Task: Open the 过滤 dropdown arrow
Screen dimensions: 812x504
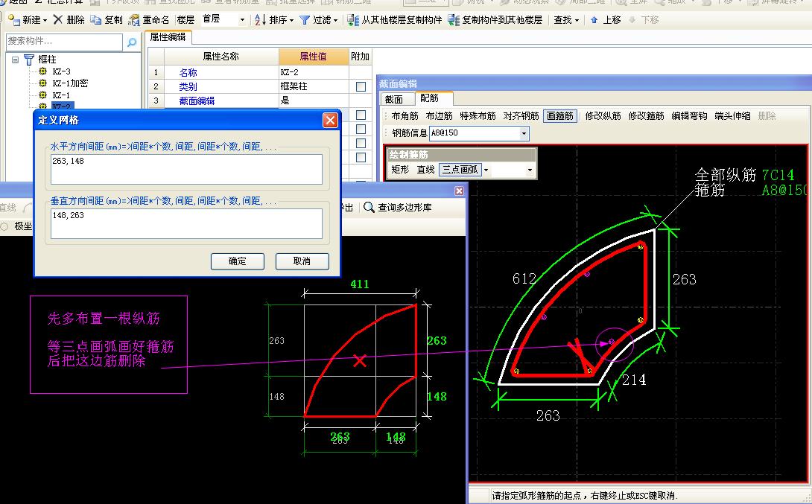Action: pyautogui.click(x=335, y=20)
